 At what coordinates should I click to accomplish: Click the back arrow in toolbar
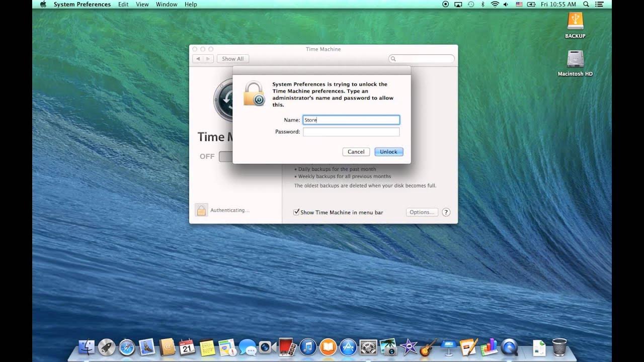(x=198, y=59)
